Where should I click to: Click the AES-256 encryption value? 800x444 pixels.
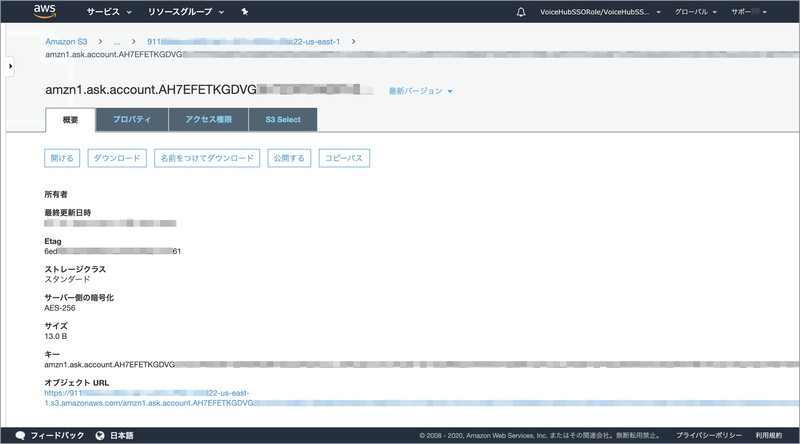(60, 308)
